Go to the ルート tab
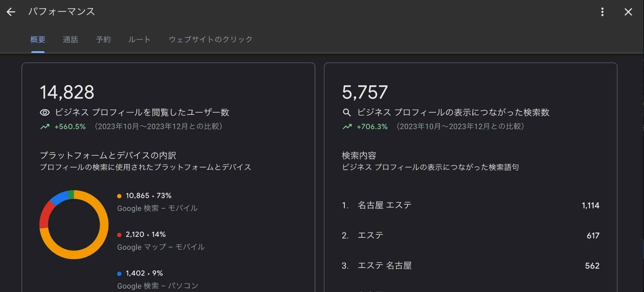 [x=139, y=40]
